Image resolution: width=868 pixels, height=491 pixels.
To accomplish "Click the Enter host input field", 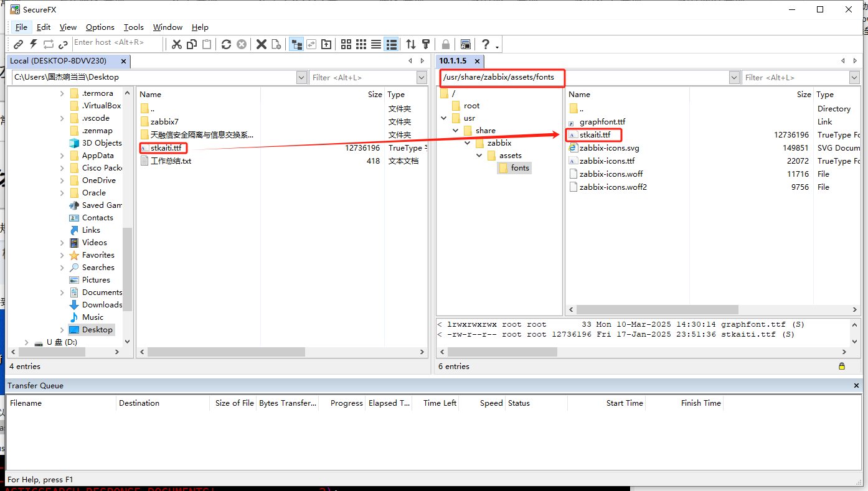I will pos(117,43).
